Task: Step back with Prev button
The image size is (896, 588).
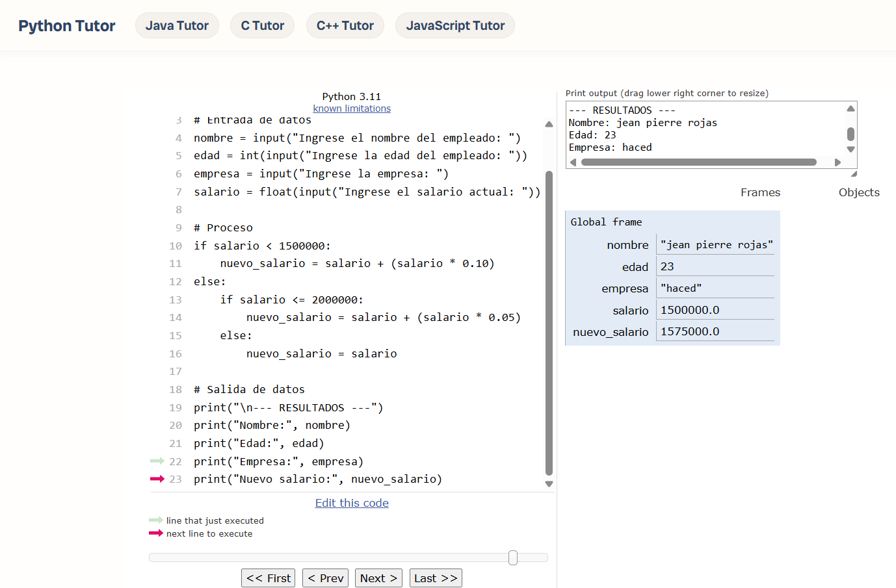Action: [325, 578]
